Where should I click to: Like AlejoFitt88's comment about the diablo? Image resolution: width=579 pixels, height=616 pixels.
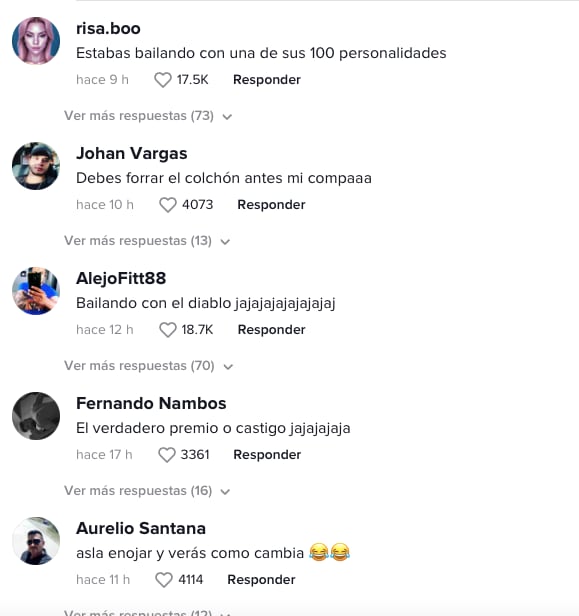pyautogui.click(x=168, y=330)
